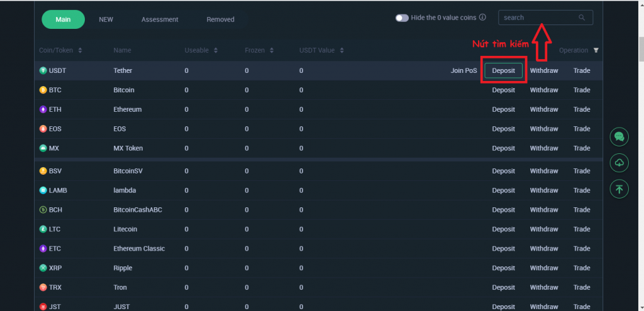Screen dimensions: 644x311
Task: Click Withdraw for XRP
Action: (544, 268)
